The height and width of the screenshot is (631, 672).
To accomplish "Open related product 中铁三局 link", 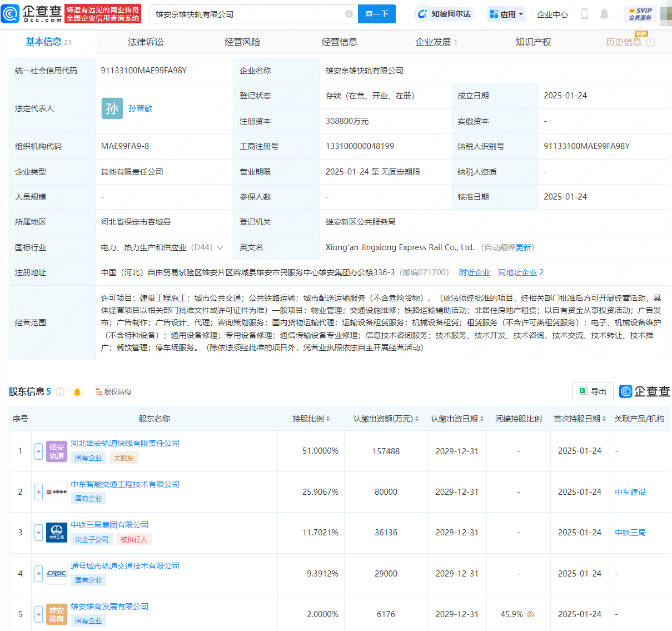I will [630, 533].
